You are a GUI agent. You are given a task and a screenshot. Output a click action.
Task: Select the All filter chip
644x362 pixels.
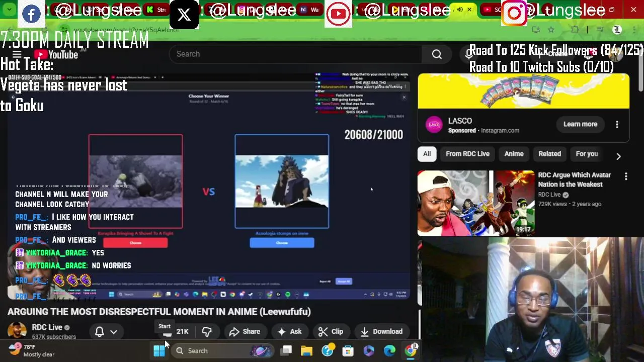coord(427,154)
